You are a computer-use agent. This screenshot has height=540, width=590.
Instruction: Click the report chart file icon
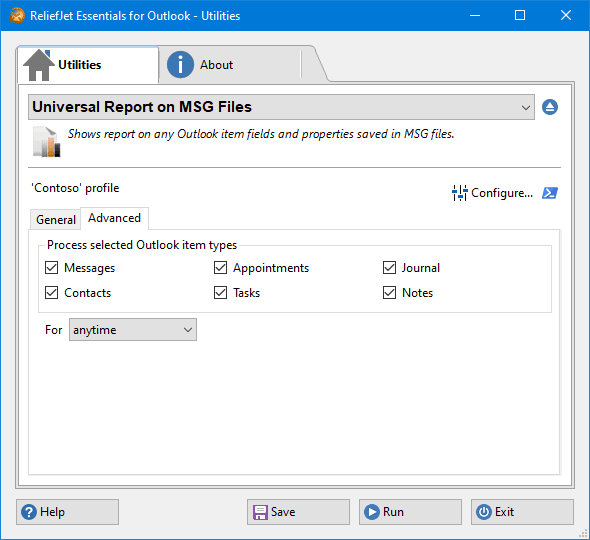coord(46,142)
